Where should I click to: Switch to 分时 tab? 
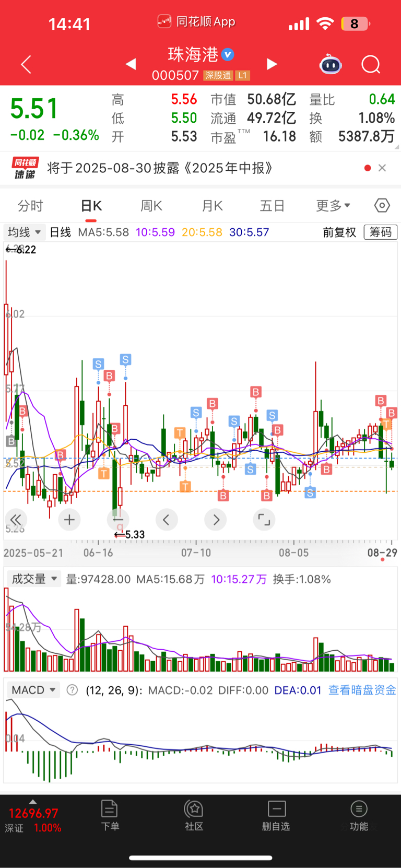point(30,206)
